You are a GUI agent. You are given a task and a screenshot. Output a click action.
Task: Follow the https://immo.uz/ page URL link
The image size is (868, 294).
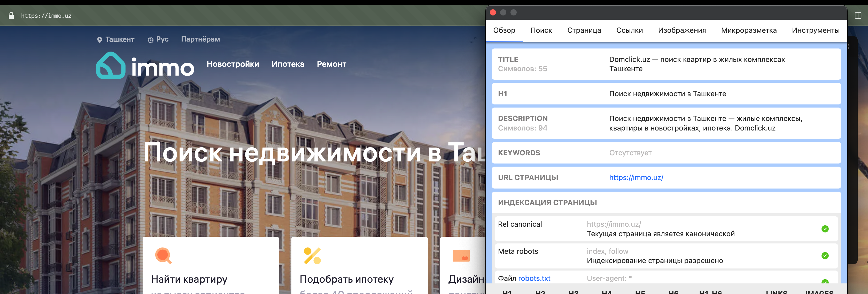point(636,177)
